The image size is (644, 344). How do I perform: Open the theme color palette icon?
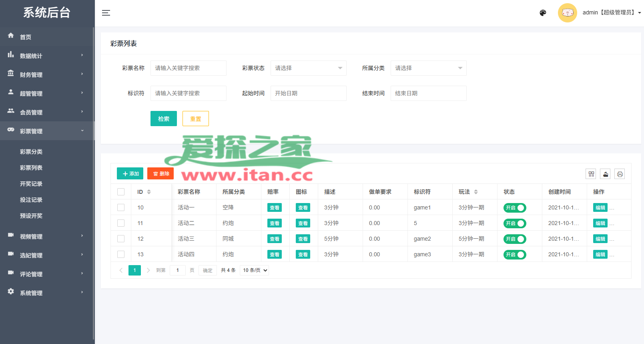[x=543, y=13]
